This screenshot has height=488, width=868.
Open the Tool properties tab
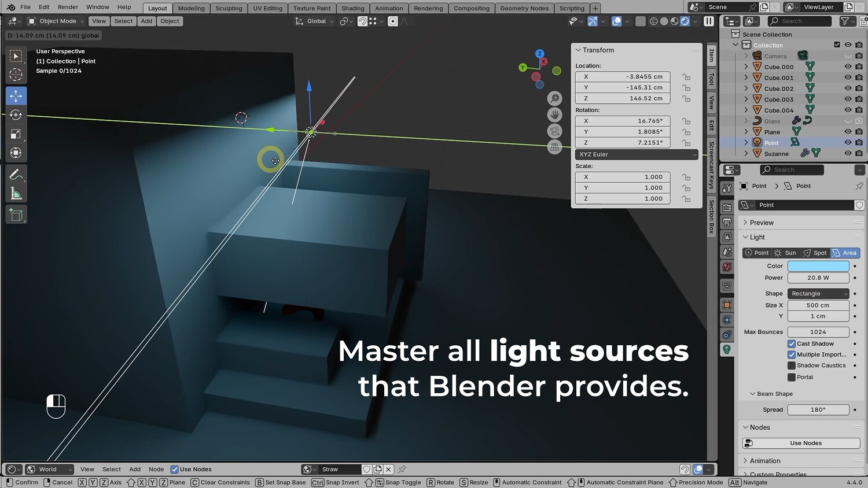click(x=727, y=188)
